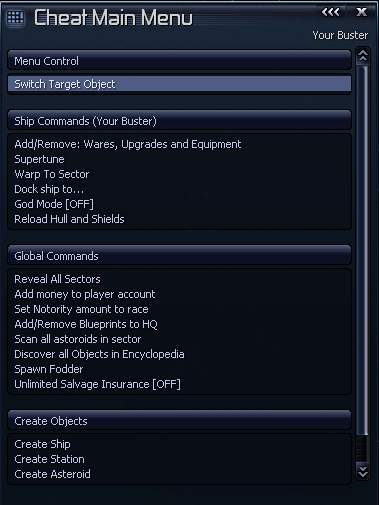Click Create Ship
379x505 pixels.
[42, 444]
